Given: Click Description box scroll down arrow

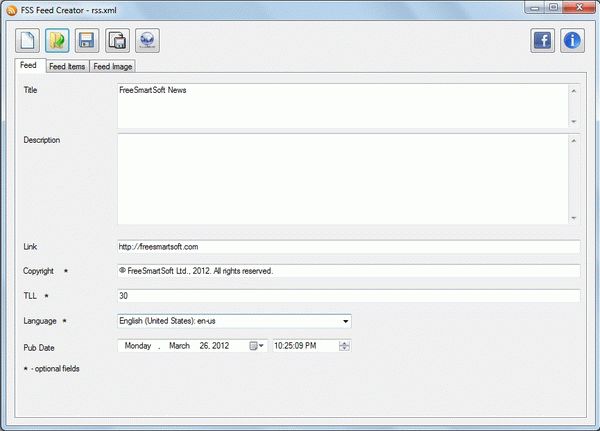Looking at the screenshot, I should click(x=574, y=218).
